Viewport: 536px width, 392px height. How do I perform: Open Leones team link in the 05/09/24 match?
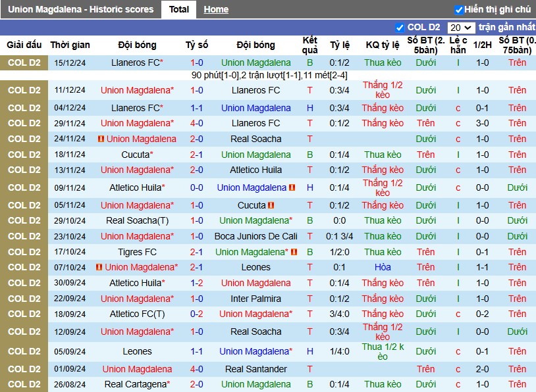pyautogui.click(x=137, y=351)
